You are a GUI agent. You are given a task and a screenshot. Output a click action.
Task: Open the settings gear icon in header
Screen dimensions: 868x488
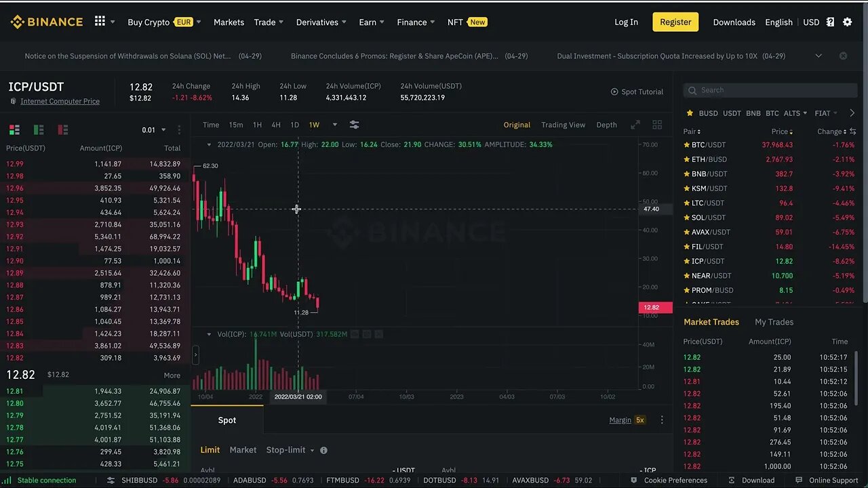[847, 22]
